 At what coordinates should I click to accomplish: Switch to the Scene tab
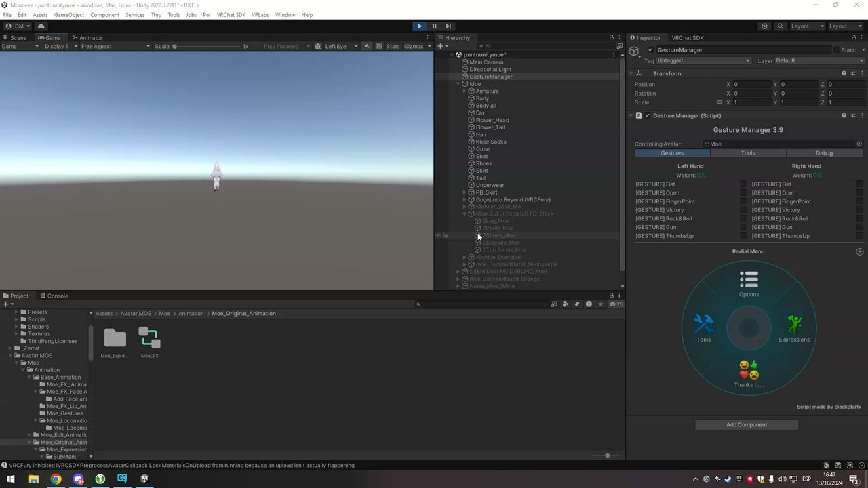(15, 37)
